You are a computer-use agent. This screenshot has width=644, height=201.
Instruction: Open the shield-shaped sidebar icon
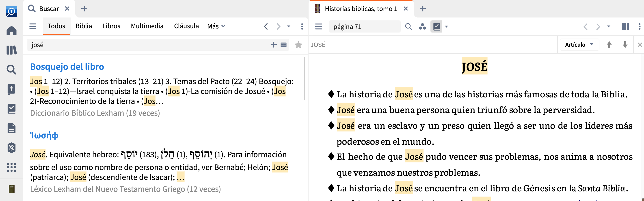(11, 148)
